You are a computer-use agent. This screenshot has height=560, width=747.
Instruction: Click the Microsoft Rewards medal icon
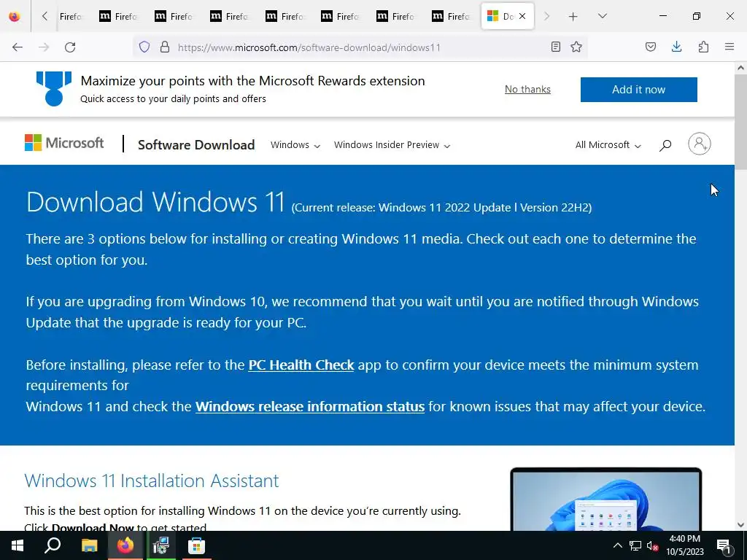[x=54, y=88]
